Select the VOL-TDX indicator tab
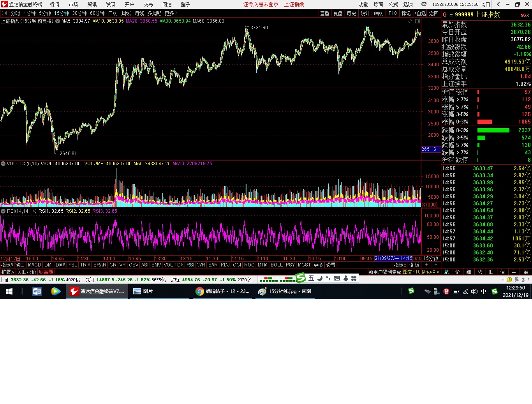 tap(174, 265)
